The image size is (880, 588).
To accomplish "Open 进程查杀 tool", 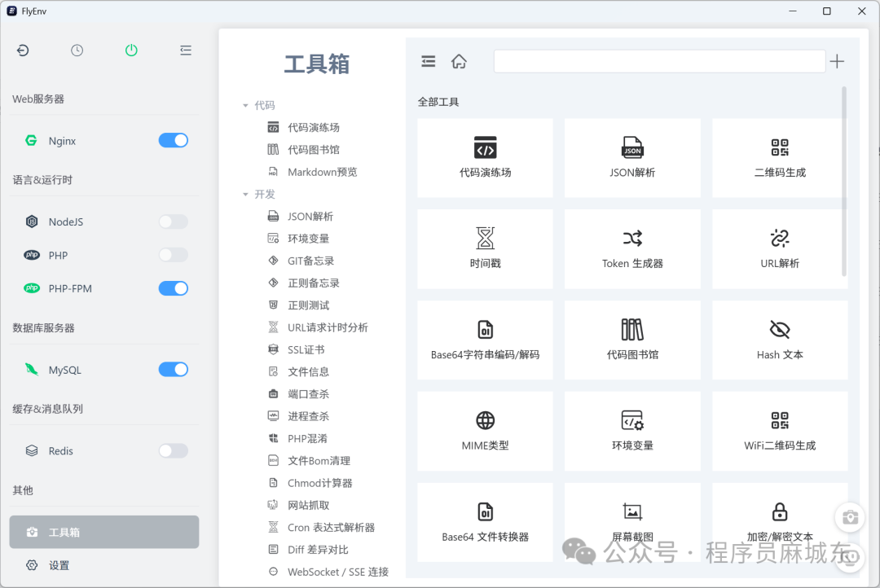I will pos(308,416).
